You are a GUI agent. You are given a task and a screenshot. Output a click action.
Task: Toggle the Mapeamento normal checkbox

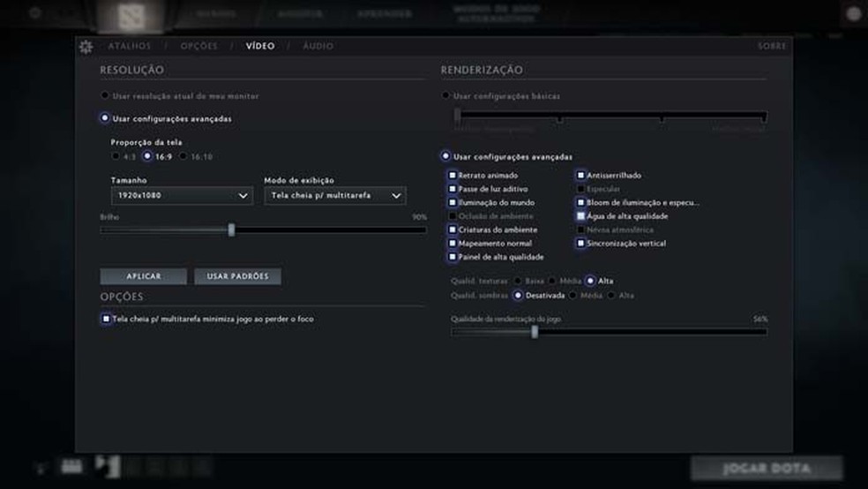pyautogui.click(x=453, y=243)
